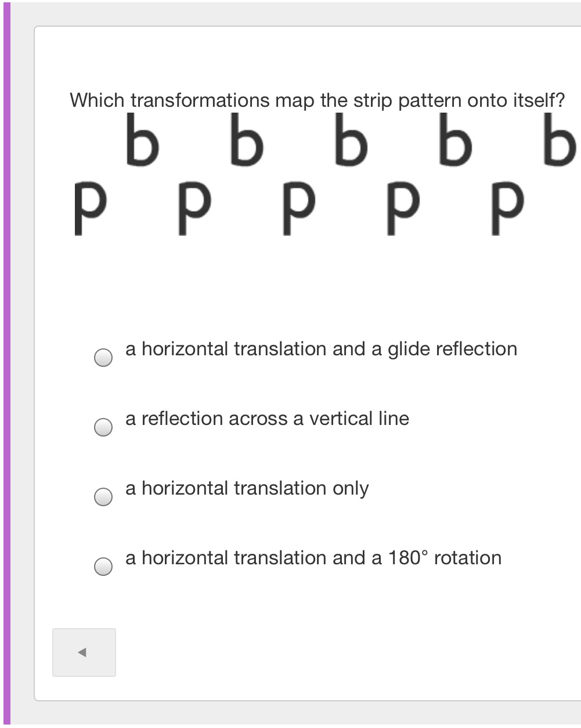
Task: Click the cut-off letter b at right edge
Action: 560,139
